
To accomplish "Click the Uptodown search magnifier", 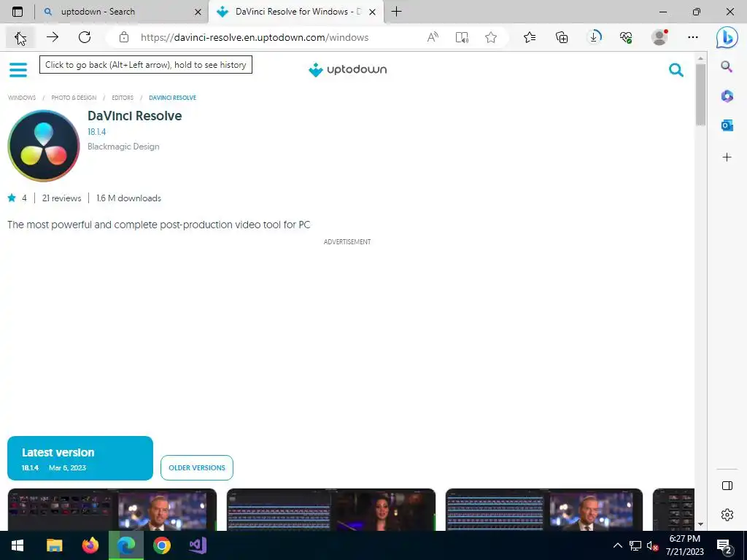I will coord(676,70).
